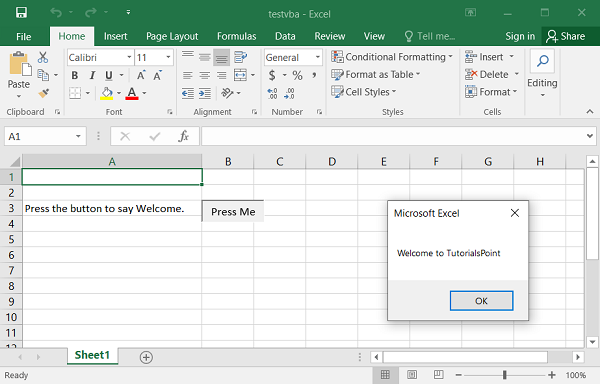This screenshot has width=600, height=384.
Task: Toggle Wrap Text
Action: tap(240, 57)
